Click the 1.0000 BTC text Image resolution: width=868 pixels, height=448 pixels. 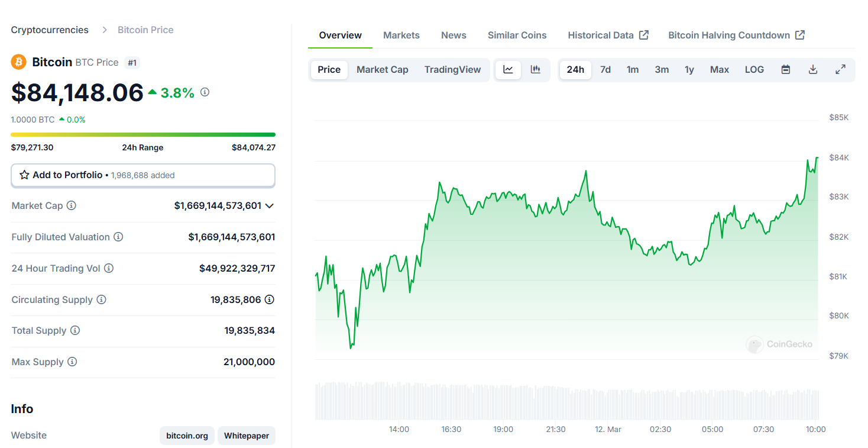point(33,120)
